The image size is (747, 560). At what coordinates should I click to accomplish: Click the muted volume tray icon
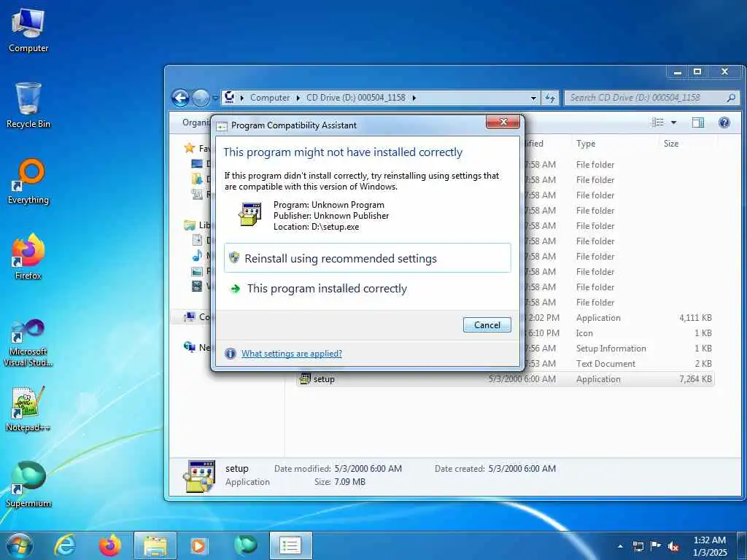tap(673, 546)
